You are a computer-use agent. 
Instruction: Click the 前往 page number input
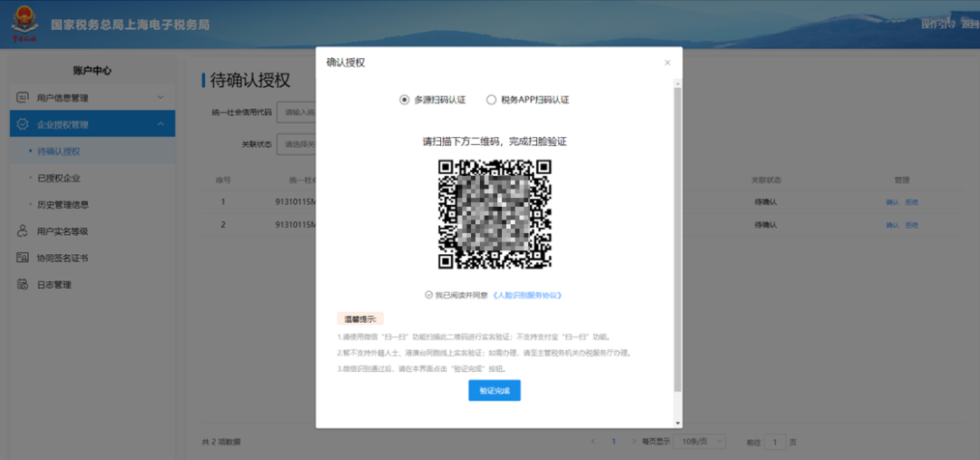point(775,442)
